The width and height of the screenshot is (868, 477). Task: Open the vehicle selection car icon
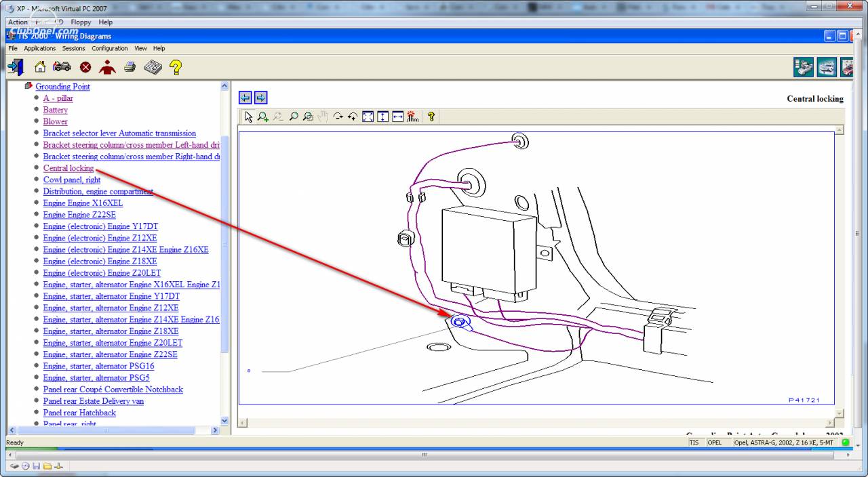coord(62,67)
